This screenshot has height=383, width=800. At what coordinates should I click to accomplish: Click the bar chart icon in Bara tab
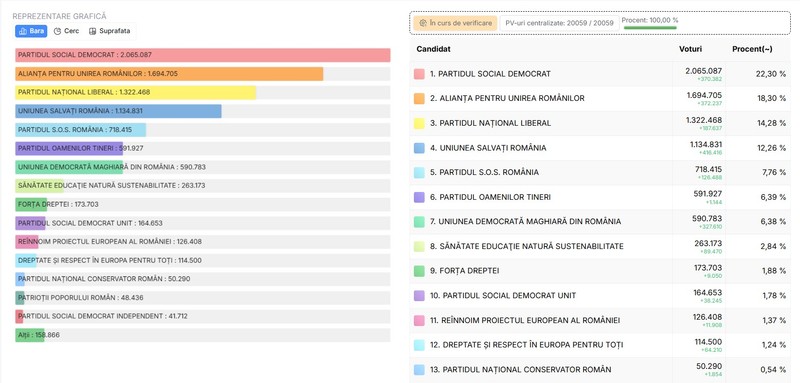[22, 31]
